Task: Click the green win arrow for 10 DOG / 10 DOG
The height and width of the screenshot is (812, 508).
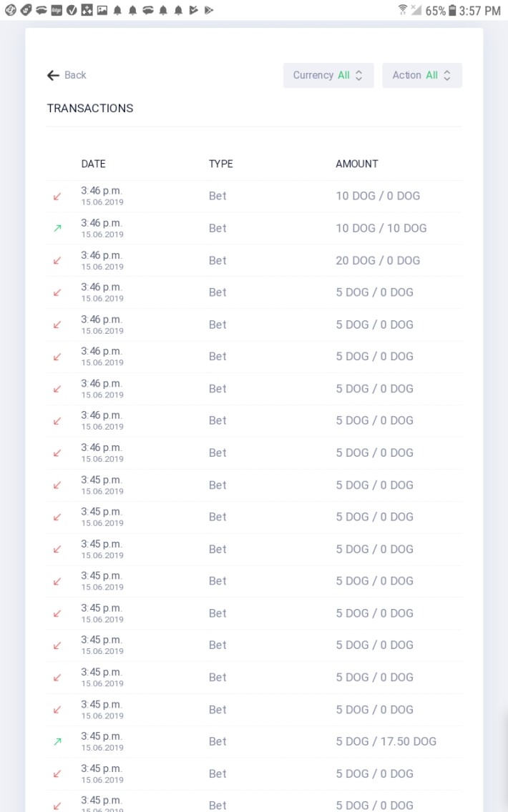Action: [x=57, y=229]
